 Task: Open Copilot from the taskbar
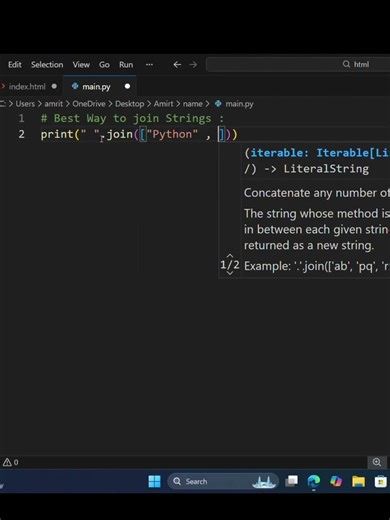coord(336,481)
